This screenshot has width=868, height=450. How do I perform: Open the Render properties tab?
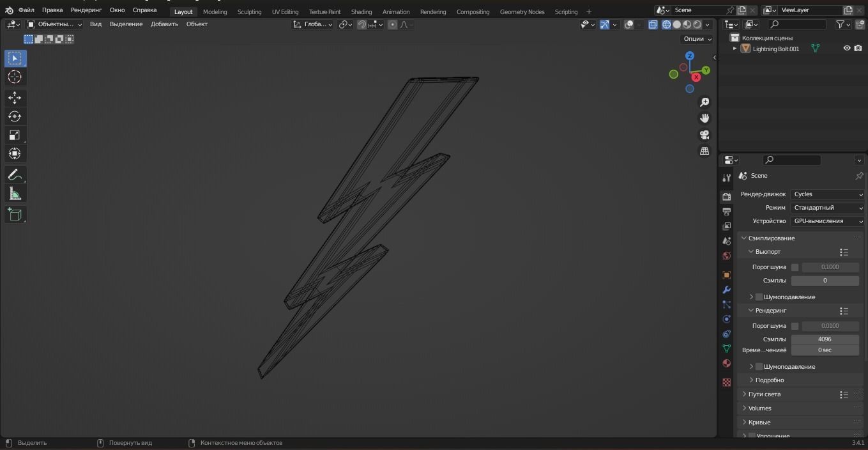coord(726,195)
